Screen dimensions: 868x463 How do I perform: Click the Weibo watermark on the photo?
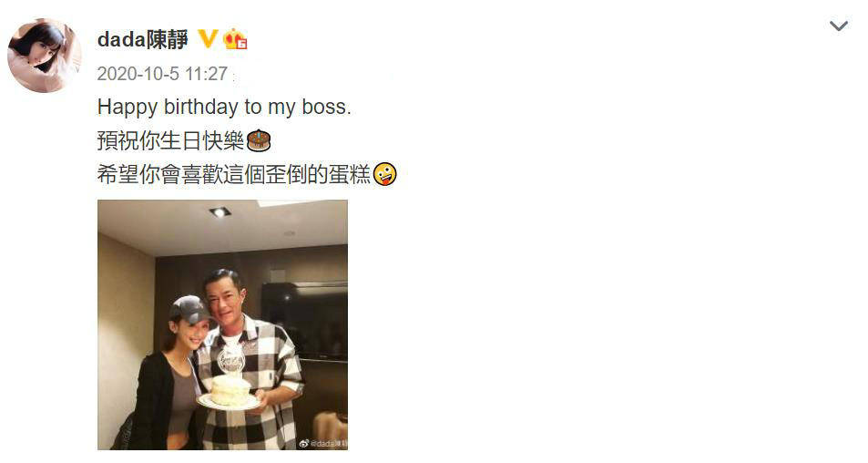click(x=322, y=443)
